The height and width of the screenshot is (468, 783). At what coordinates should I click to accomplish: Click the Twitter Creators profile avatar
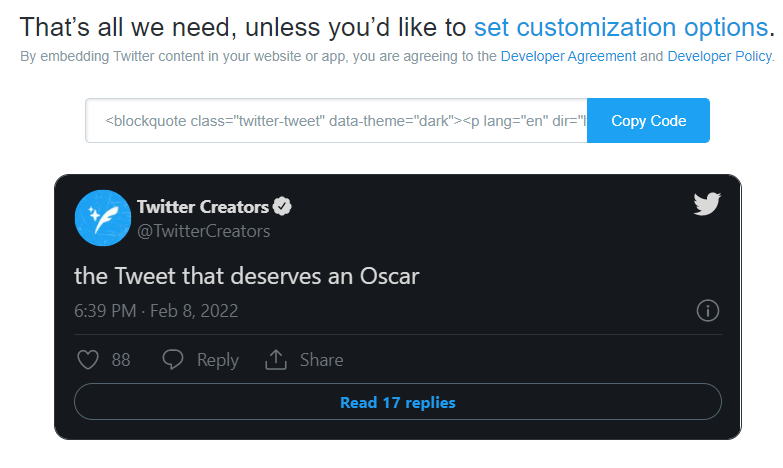tap(103, 218)
